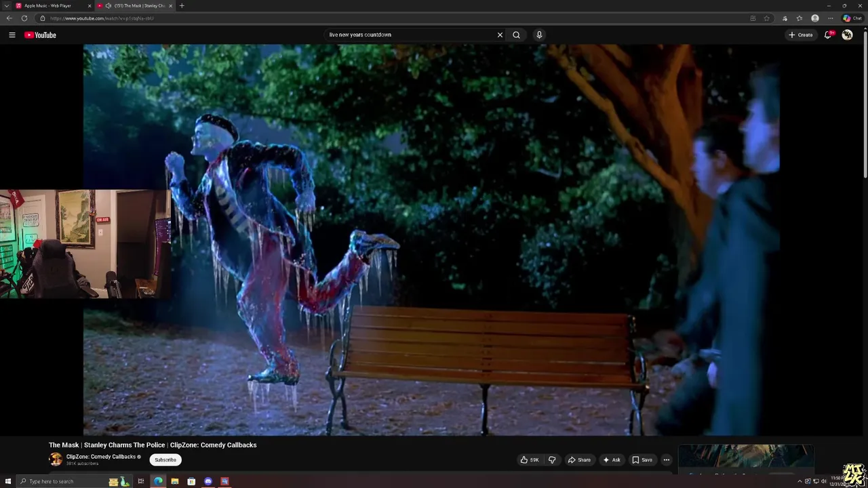This screenshot has height=488, width=868.
Task: View site information lock icon
Action: click(x=42, y=18)
